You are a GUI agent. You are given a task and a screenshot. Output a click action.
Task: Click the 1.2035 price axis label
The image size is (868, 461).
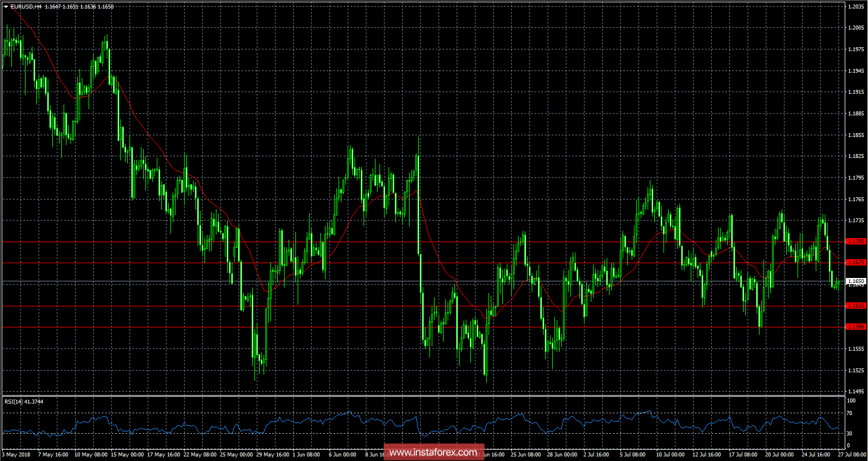[856, 7]
